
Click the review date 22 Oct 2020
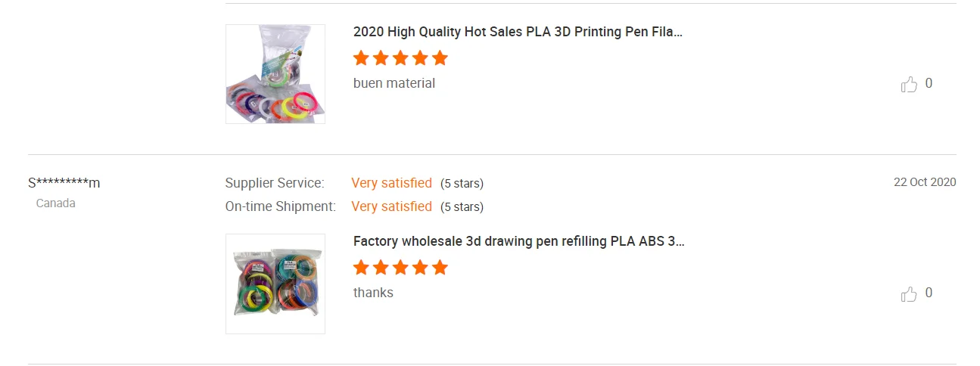click(x=924, y=182)
